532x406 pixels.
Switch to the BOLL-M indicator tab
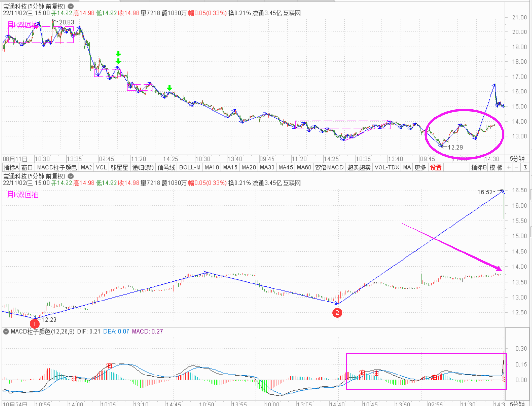pyautogui.click(x=190, y=167)
